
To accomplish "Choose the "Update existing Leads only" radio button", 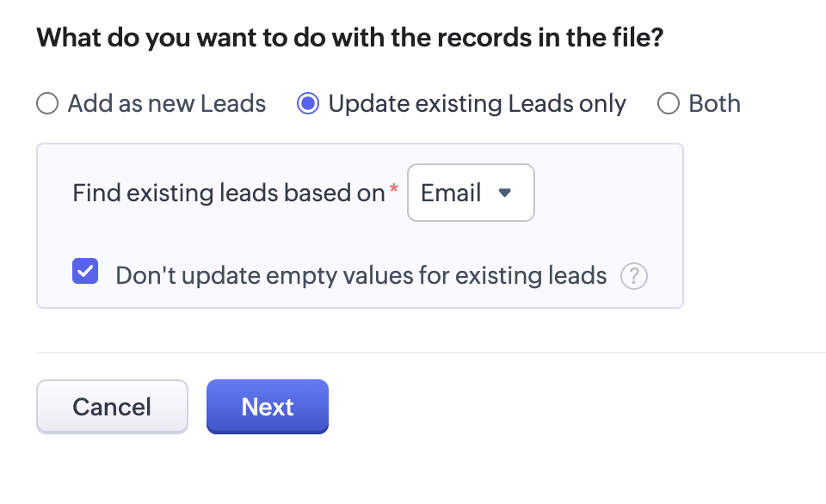I will tap(308, 104).
